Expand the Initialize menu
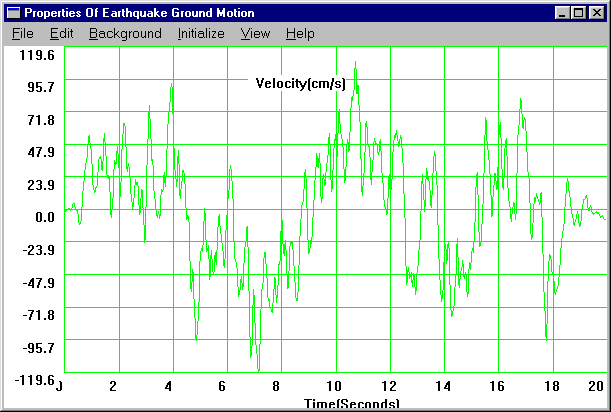611x412 pixels. (x=201, y=33)
